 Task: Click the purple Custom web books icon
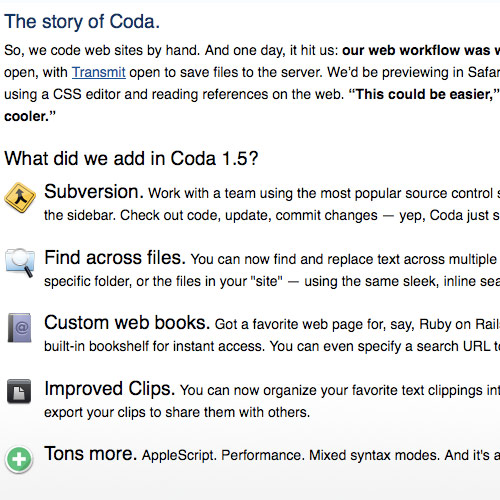(20, 328)
